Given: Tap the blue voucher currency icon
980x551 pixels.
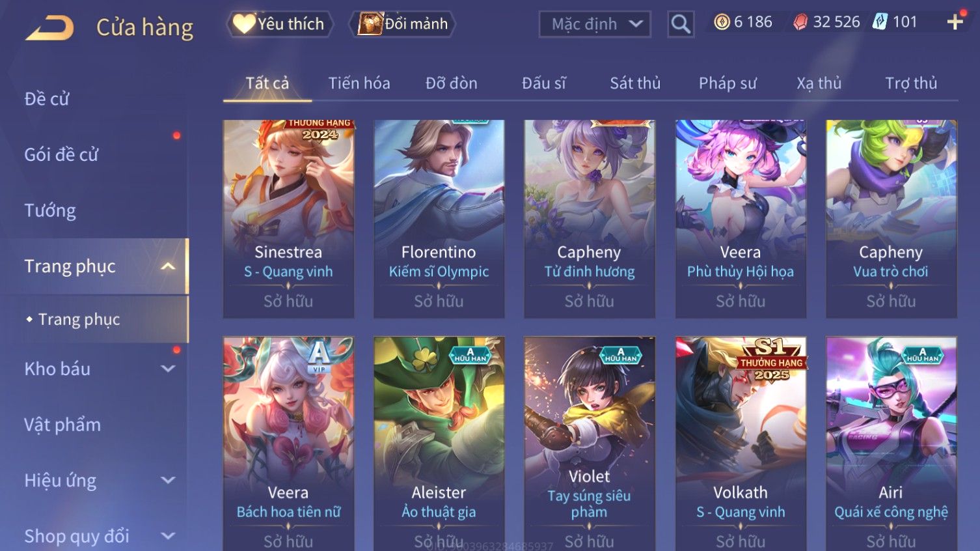Looking at the screenshot, I should 880,22.
